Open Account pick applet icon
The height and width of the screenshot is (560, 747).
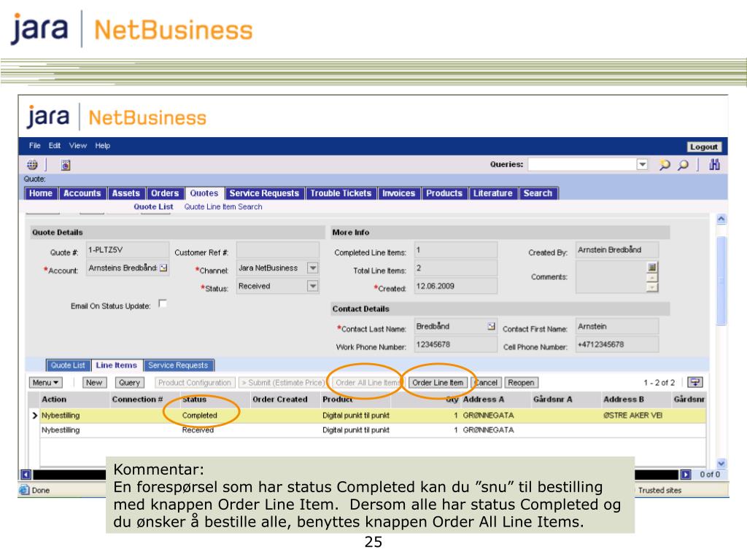click(163, 268)
